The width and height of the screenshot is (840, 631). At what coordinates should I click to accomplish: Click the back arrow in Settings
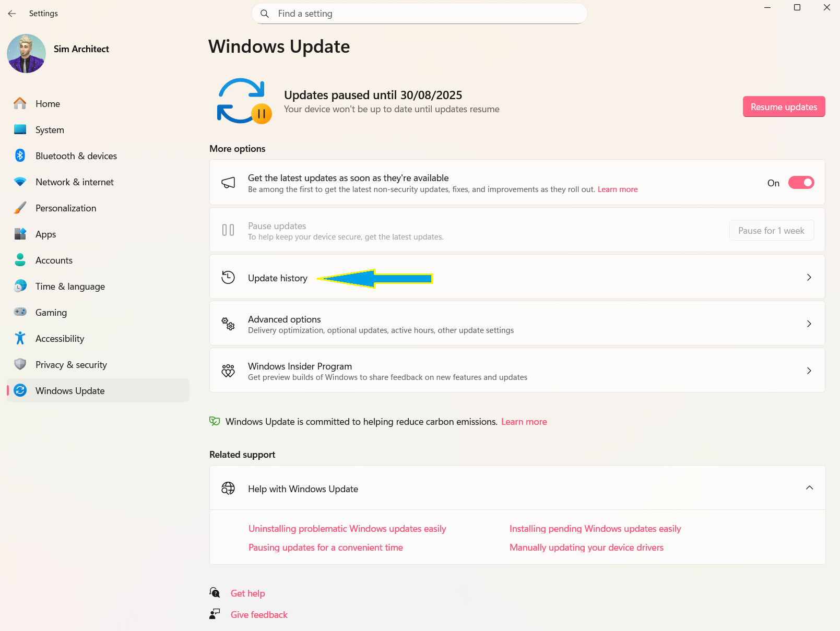[x=12, y=14]
